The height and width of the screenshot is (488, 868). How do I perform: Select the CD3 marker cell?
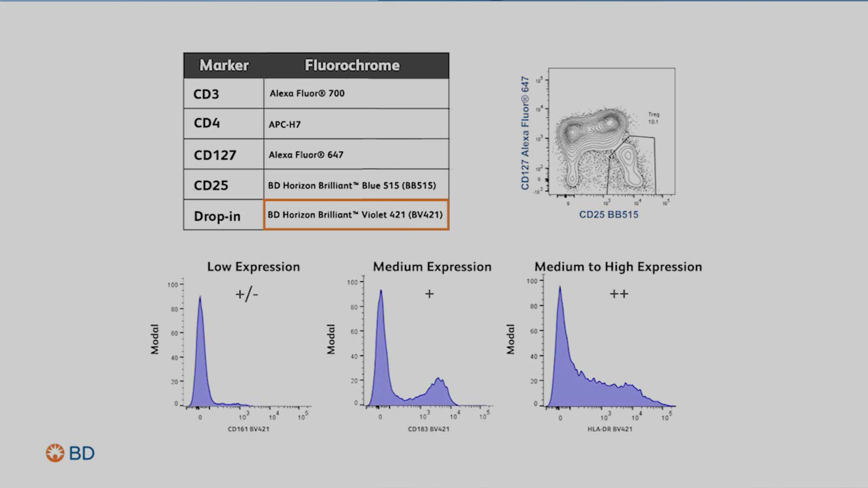(x=223, y=94)
